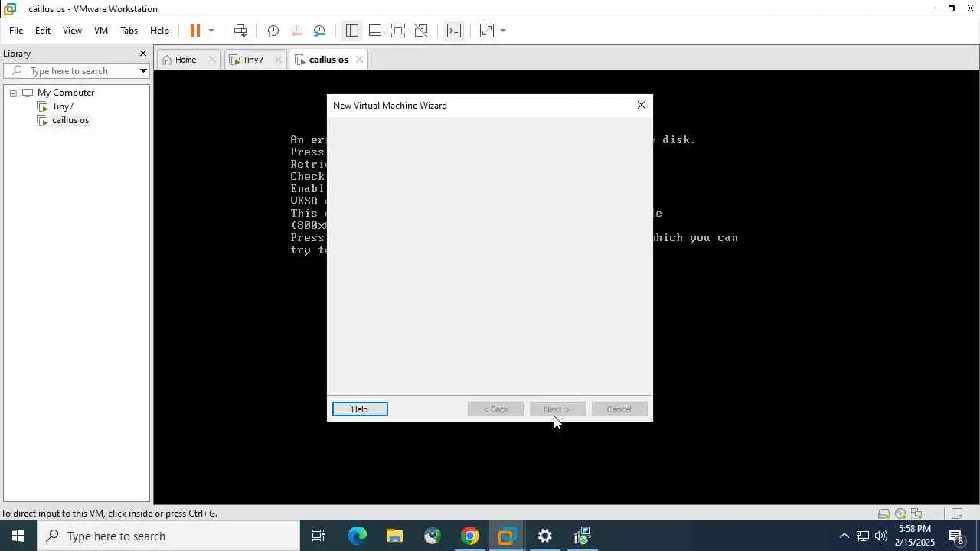Toggle the library sidebar view icon

click(x=351, y=31)
